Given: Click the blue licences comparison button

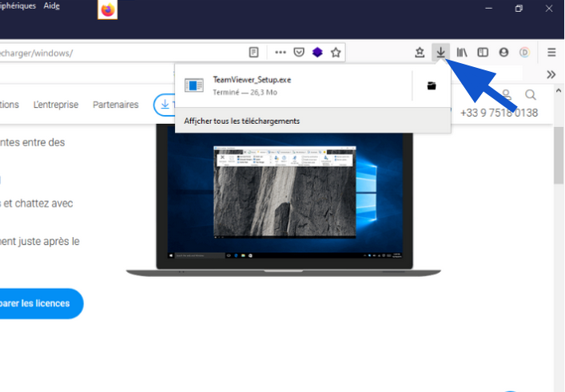Looking at the screenshot, I should [40, 303].
